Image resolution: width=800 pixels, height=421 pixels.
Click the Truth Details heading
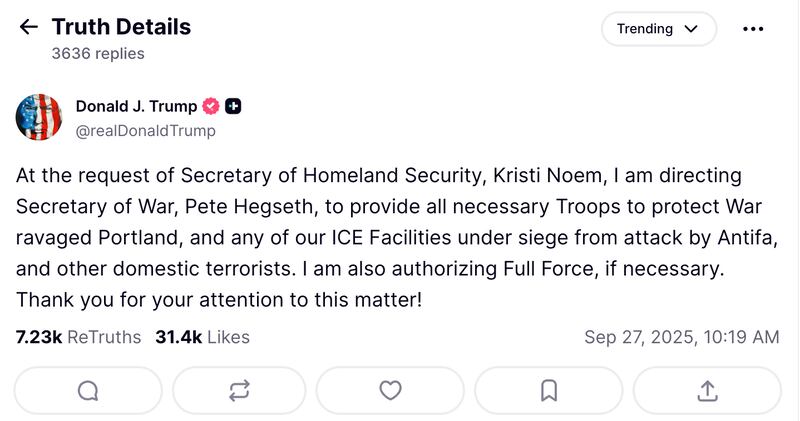click(121, 27)
